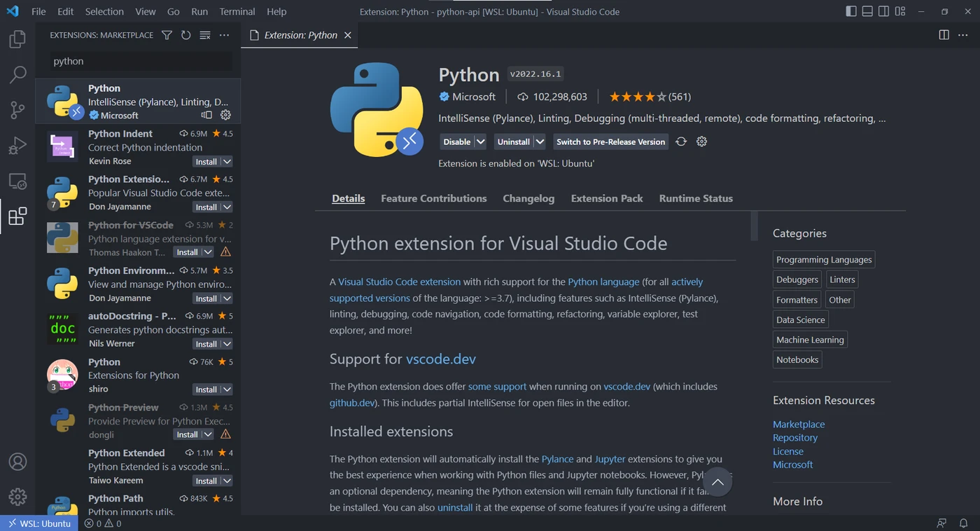The height and width of the screenshot is (531, 980).
Task: Open editor More Actions ellipsis
Action: click(964, 35)
